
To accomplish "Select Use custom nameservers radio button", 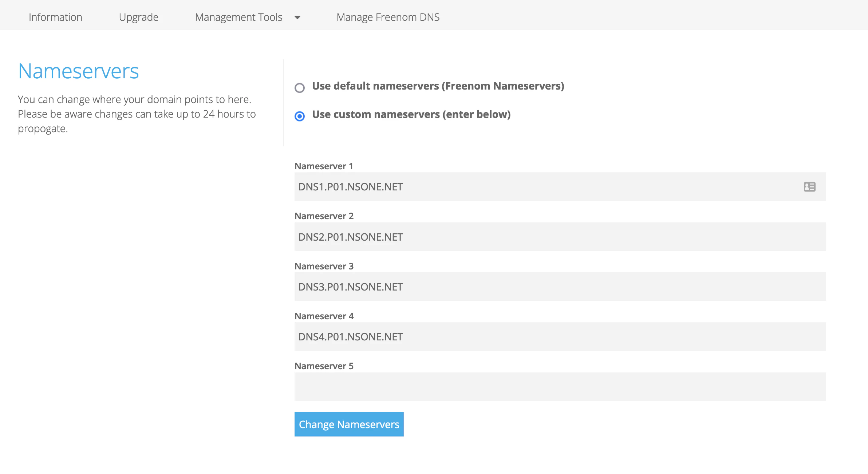I will (300, 116).
